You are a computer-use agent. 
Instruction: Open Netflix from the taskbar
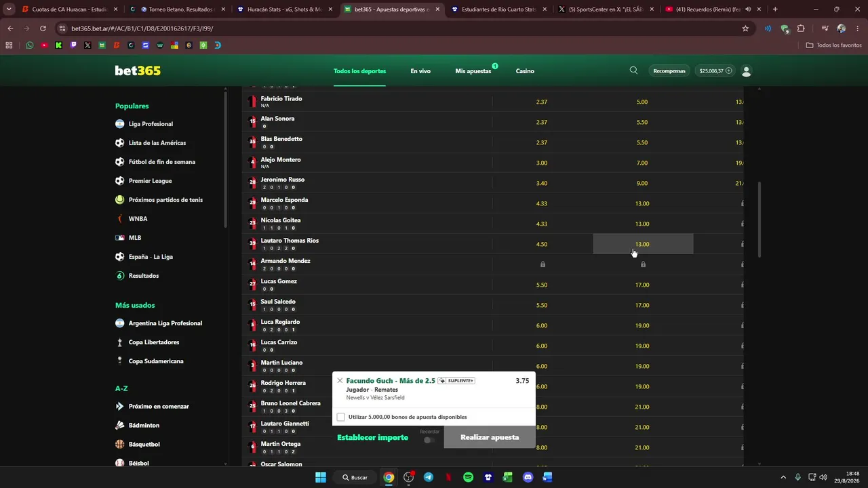[448, 477]
